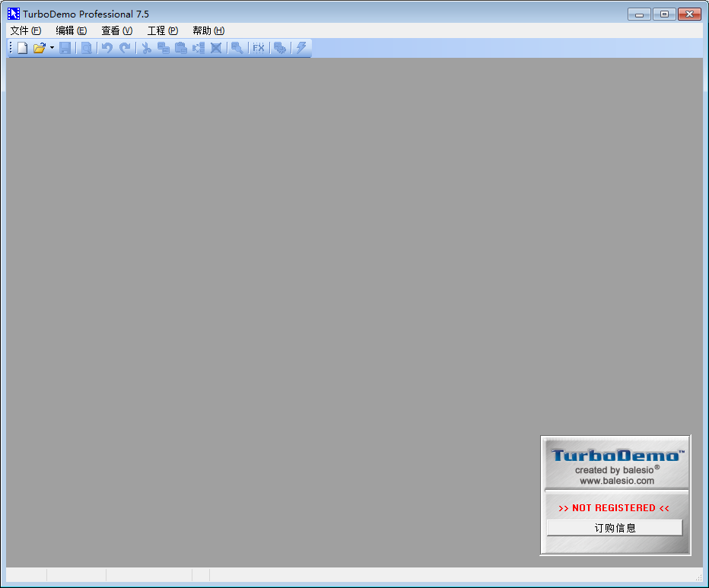The height and width of the screenshot is (588, 709).
Task: Click the lightning bolt generate icon
Action: coord(301,48)
